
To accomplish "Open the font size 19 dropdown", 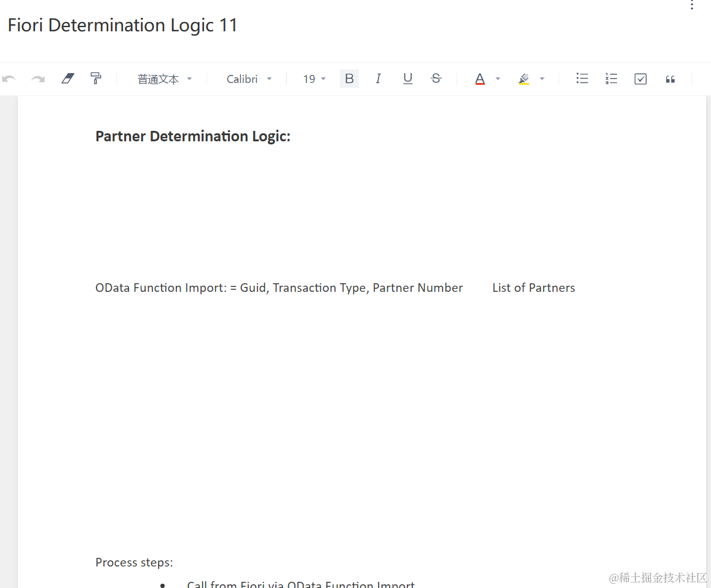I will [x=314, y=79].
